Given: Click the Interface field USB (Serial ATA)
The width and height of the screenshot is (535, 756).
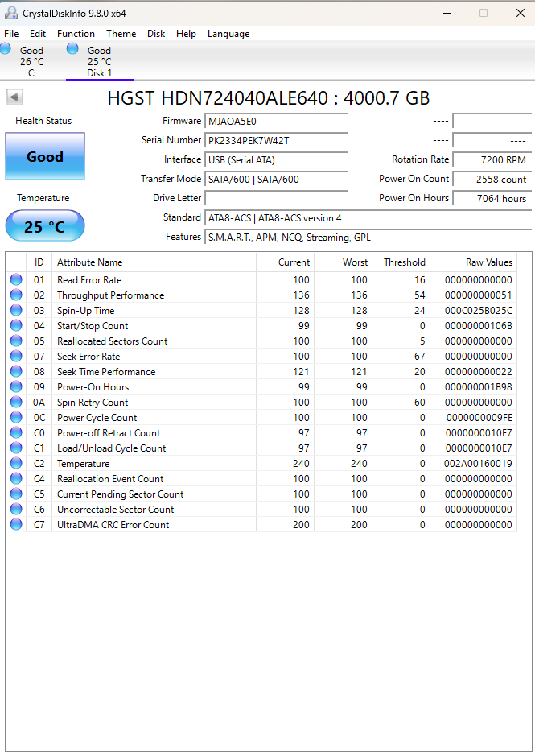Looking at the screenshot, I should (x=276, y=160).
